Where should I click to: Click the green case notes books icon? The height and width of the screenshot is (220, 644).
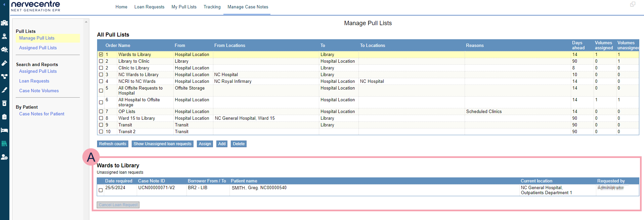tap(4, 144)
